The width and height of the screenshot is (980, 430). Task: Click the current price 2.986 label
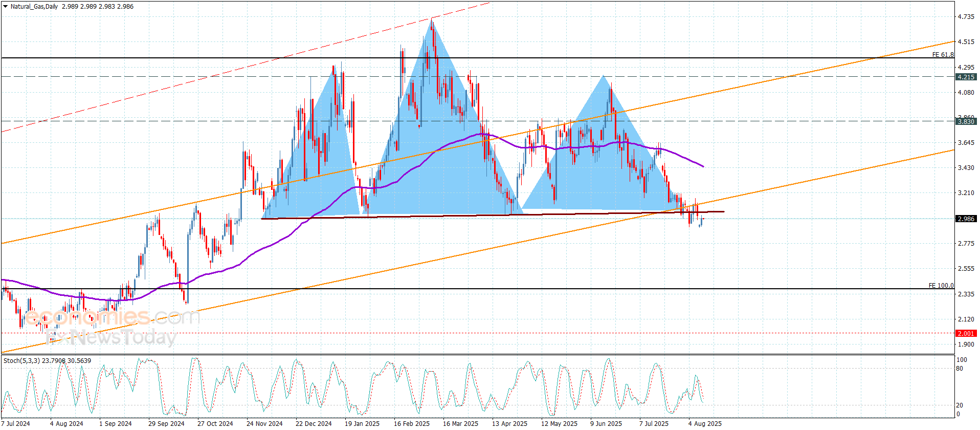(966, 219)
